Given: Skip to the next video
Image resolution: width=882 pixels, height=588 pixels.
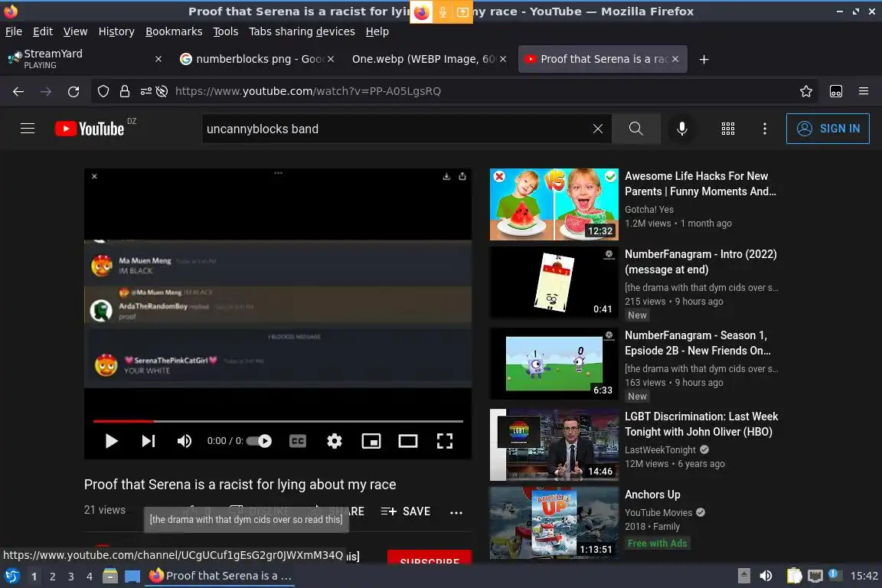Looking at the screenshot, I should pyautogui.click(x=148, y=441).
